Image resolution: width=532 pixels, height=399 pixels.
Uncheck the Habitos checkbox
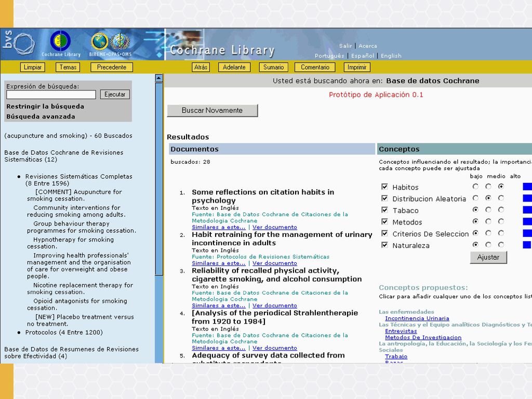[x=384, y=187]
